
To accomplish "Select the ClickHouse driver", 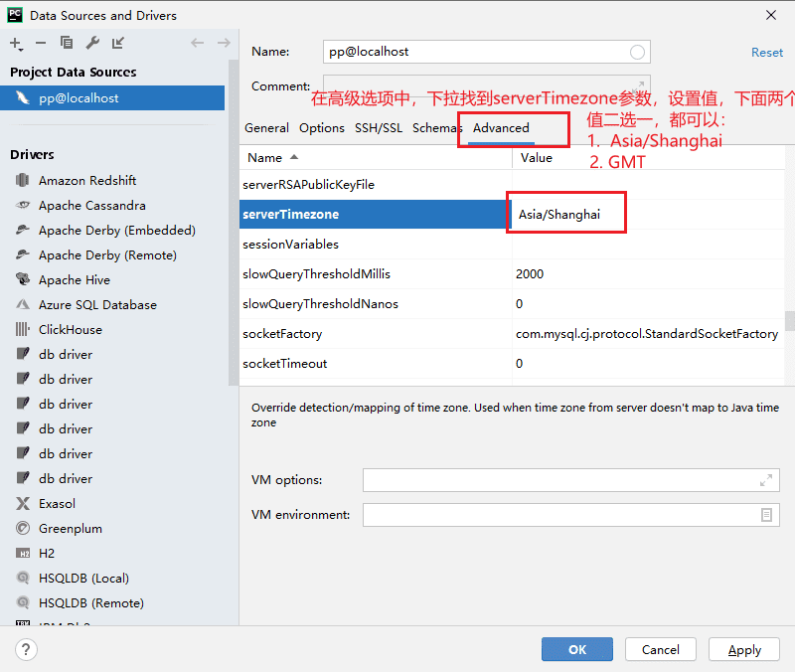I will coord(70,330).
